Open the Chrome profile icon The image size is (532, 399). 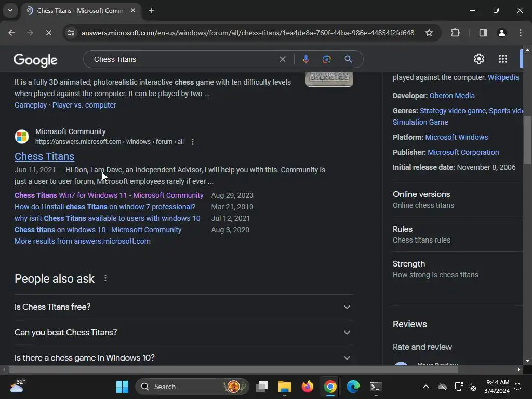tap(501, 33)
